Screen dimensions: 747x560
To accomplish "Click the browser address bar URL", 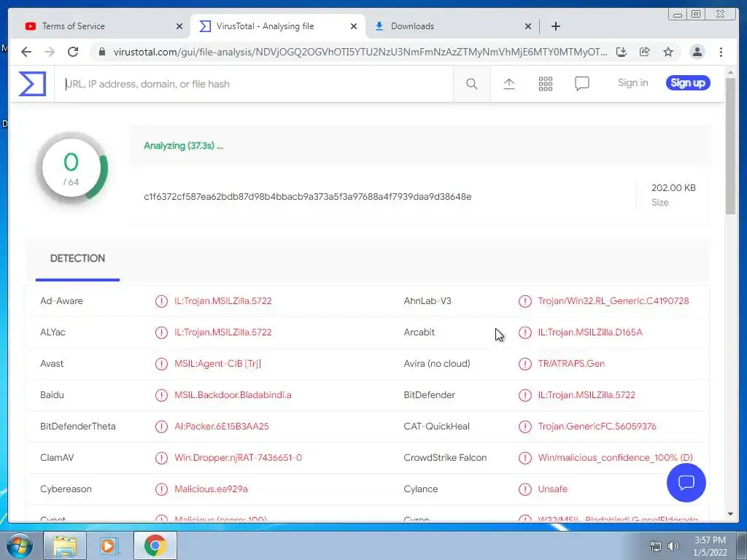I will [360, 52].
